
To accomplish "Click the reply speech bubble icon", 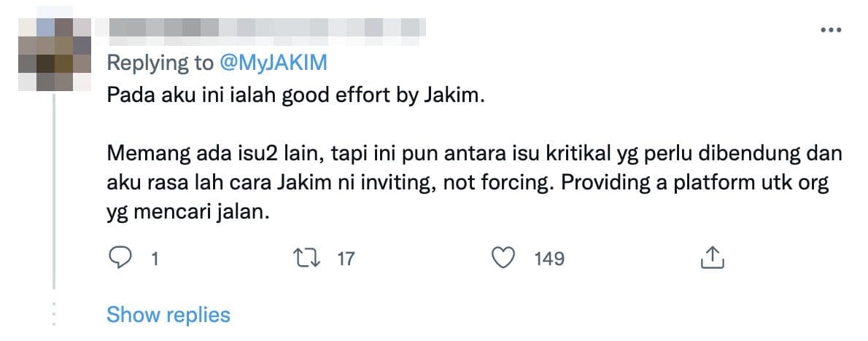I will point(120,258).
